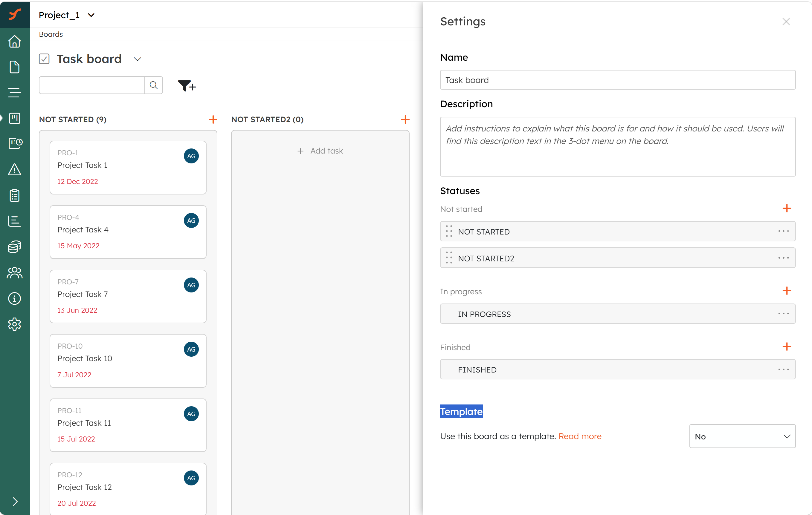Open options menu for IN PROGRESS status
This screenshot has width=812, height=515.
point(783,314)
